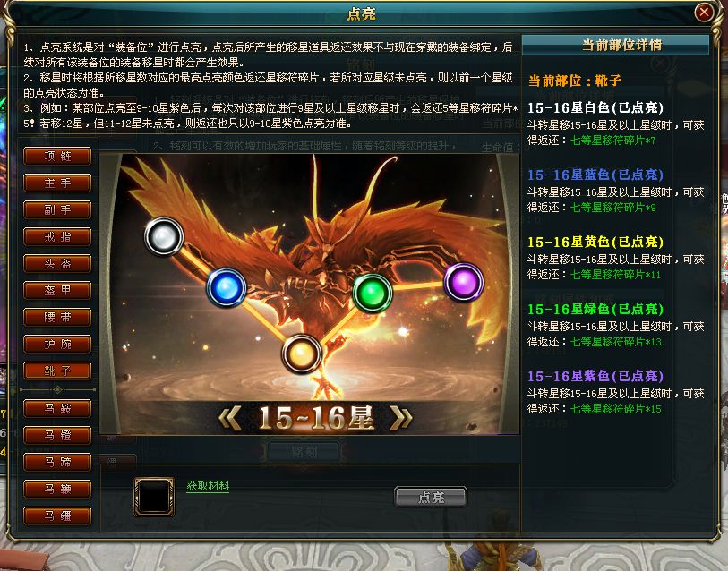
Task: Close the 点亮 window
Action: (704, 12)
